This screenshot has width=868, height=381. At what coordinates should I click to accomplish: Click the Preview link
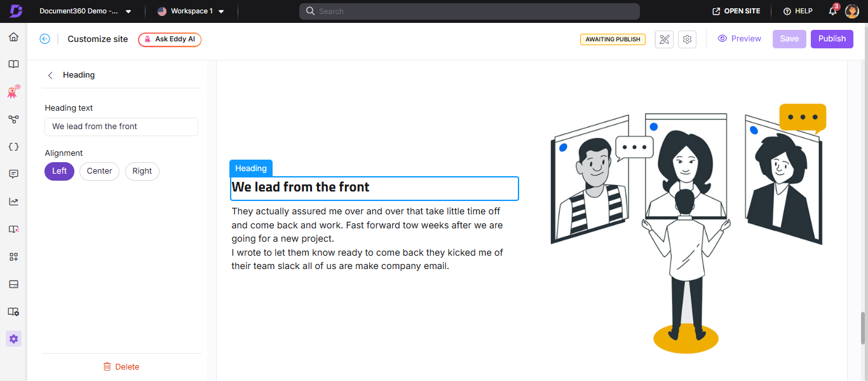click(x=739, y=39)
